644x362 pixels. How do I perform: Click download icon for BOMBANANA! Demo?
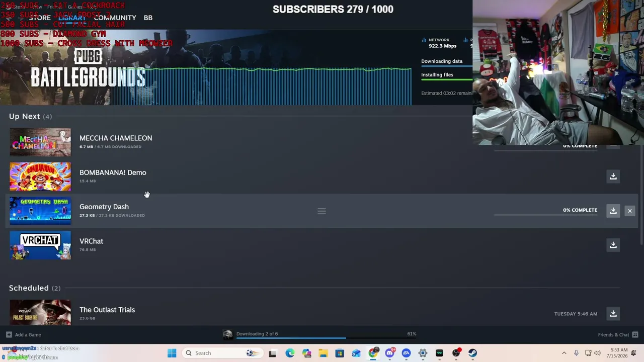coord(613,176)
